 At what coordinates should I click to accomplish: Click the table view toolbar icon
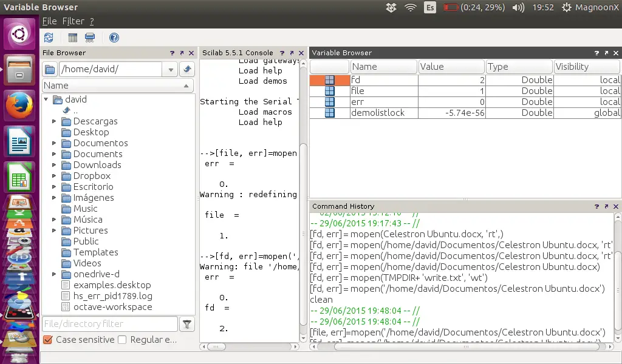pyautogui.click(x=73, y=38)
